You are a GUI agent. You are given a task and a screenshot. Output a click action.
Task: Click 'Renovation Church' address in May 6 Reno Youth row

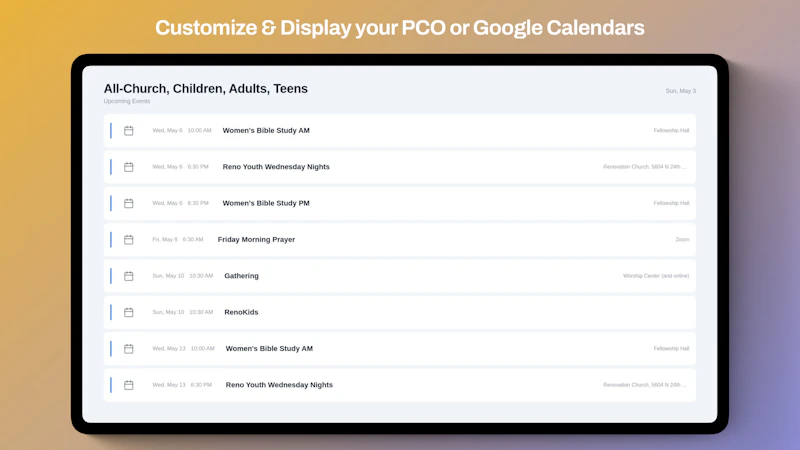[x=645, y=167]
